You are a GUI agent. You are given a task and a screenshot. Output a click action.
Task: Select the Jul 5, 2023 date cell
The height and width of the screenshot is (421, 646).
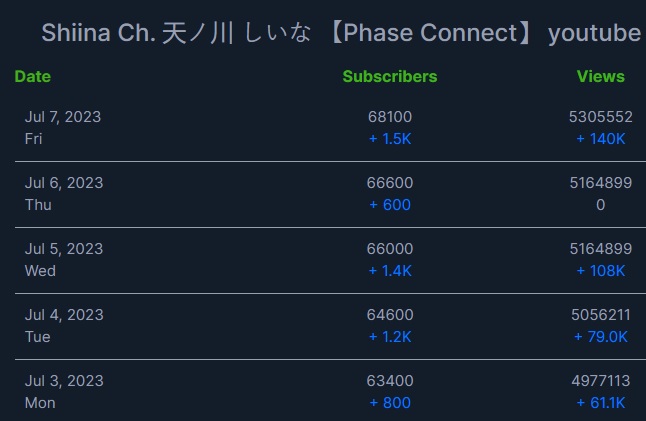63,249
